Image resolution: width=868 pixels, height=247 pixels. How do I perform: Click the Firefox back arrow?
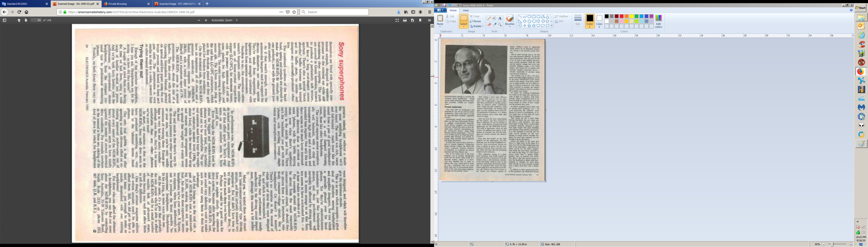pos(5,12)
